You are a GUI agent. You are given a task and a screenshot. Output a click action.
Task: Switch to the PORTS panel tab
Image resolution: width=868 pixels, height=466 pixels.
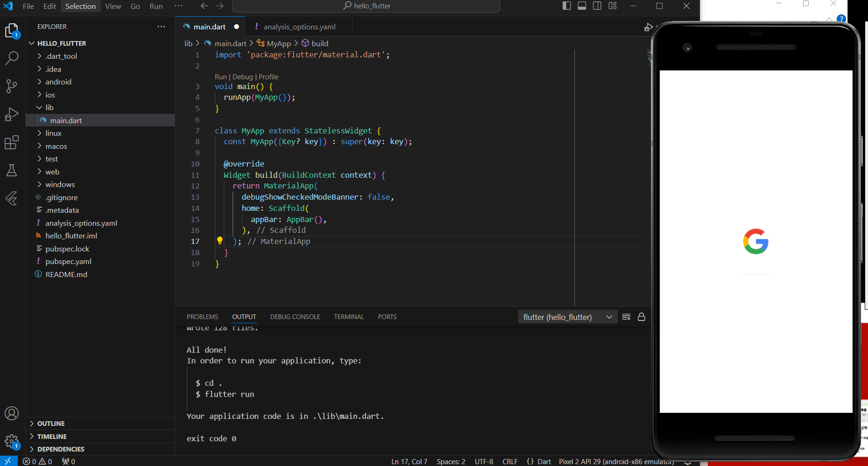click(x=387, y=317)
